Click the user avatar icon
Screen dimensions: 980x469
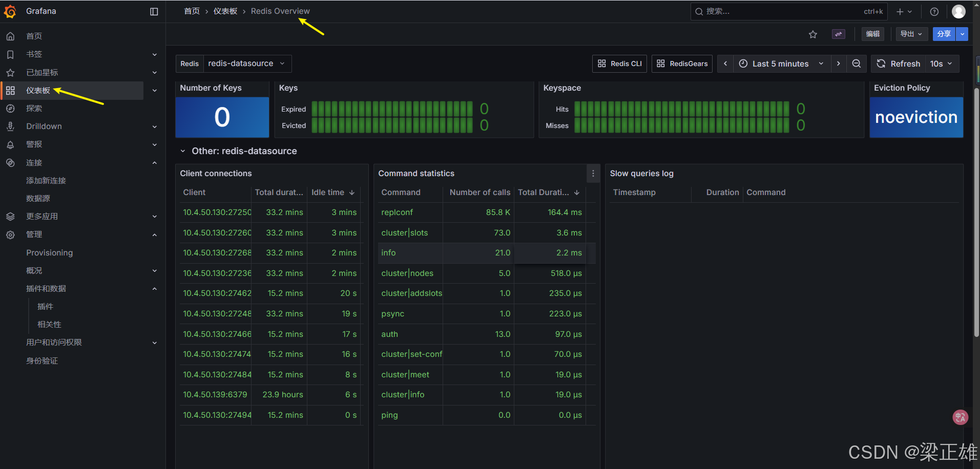click(958, 11)
